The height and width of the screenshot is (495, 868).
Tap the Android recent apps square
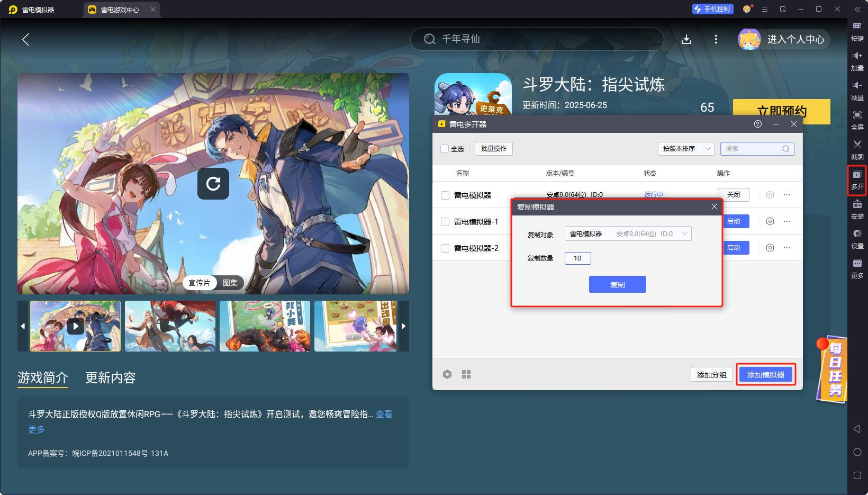[857, 475]
